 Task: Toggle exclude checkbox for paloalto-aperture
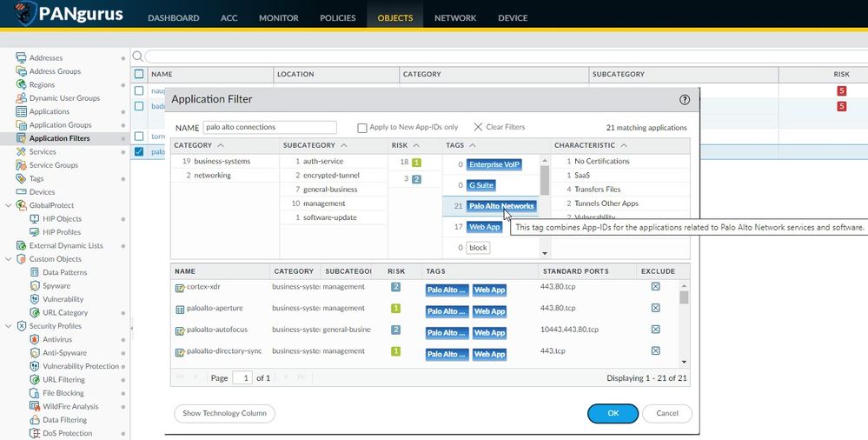point(656,308)
